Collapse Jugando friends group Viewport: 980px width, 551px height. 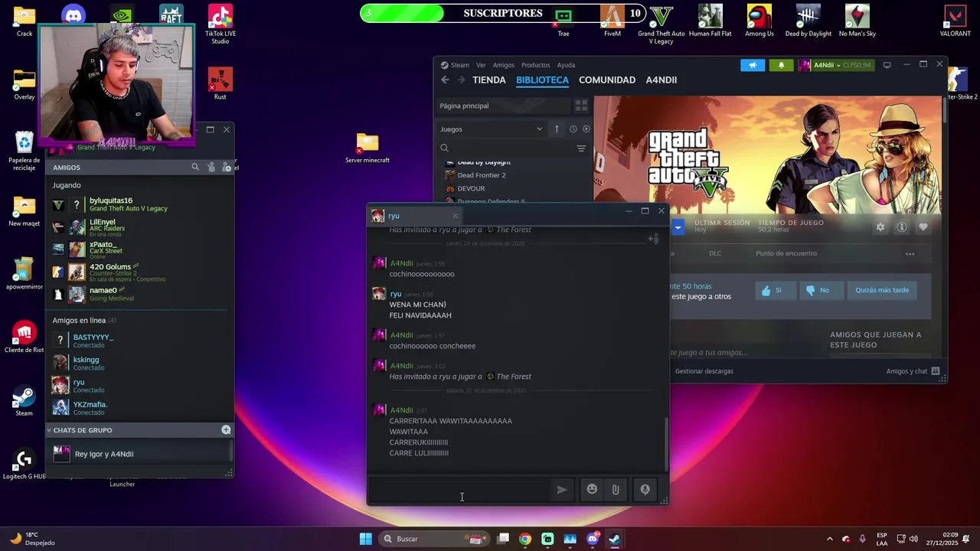(x=67, y=185)
